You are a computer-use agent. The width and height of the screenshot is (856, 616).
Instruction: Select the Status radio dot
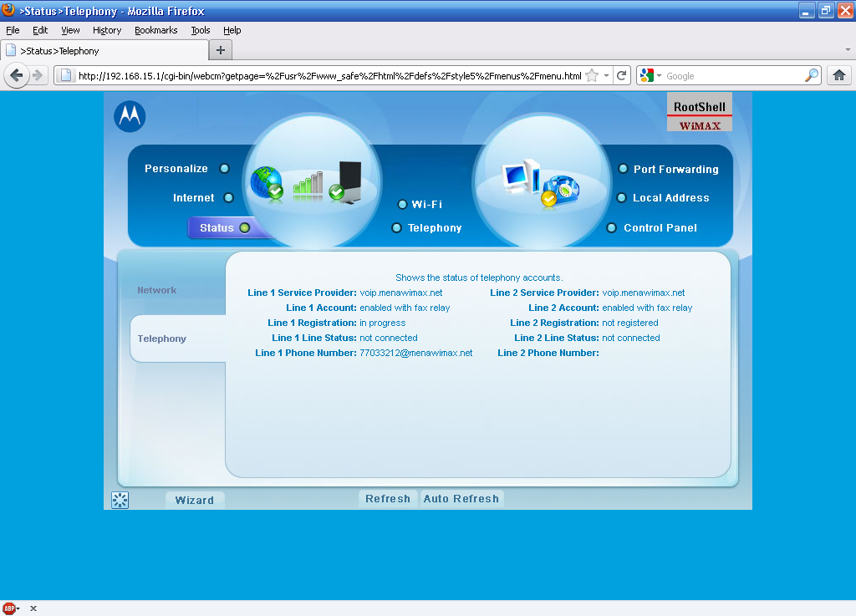(x=245, y=227)
